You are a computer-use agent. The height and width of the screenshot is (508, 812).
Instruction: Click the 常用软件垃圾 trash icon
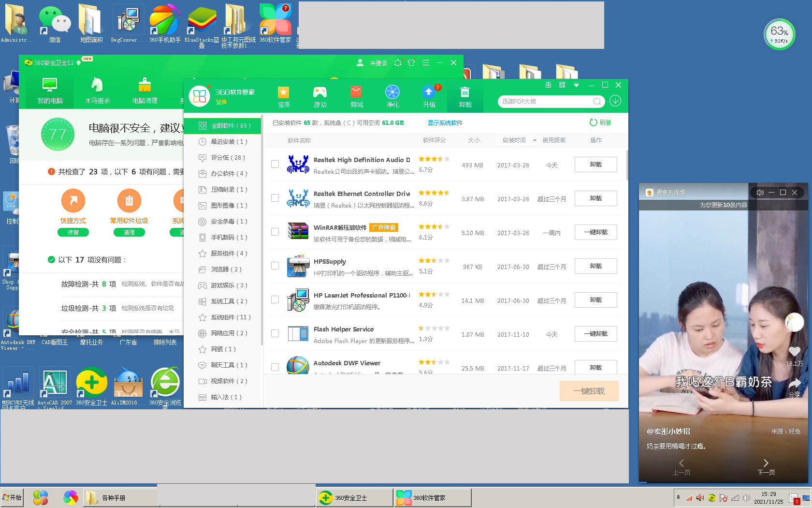(x=129, y=200)
